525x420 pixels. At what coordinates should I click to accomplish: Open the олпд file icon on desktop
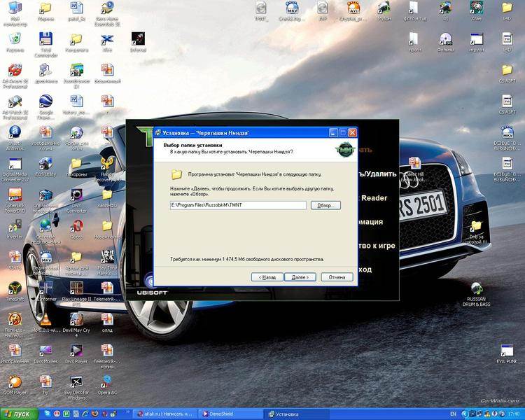click(108, 322)
